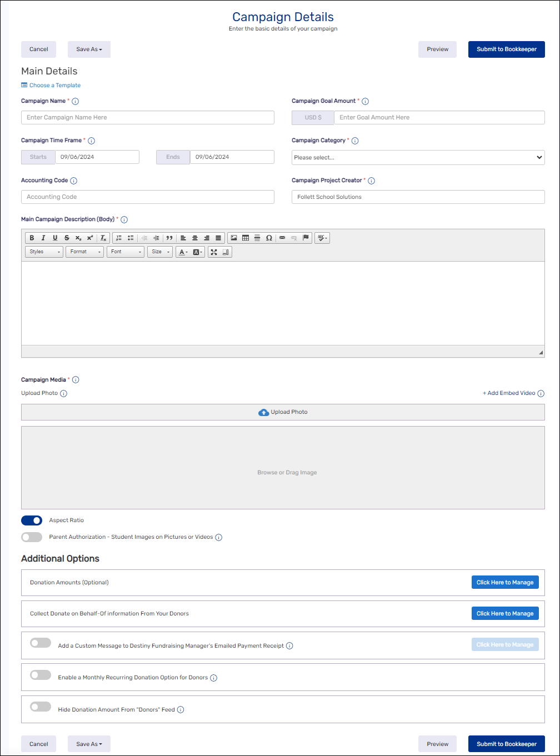Expand the Font dropdown in editor
This screenshot has width=560, height=756.
pyautogui.click(x=126, y=252)
